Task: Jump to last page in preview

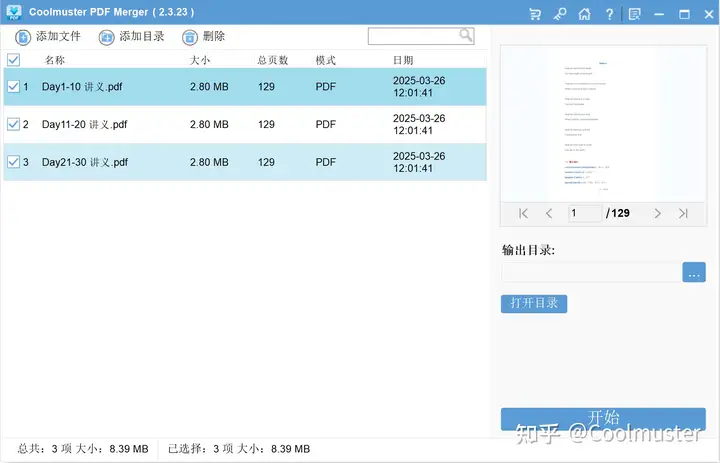Action: click(683, 213)
